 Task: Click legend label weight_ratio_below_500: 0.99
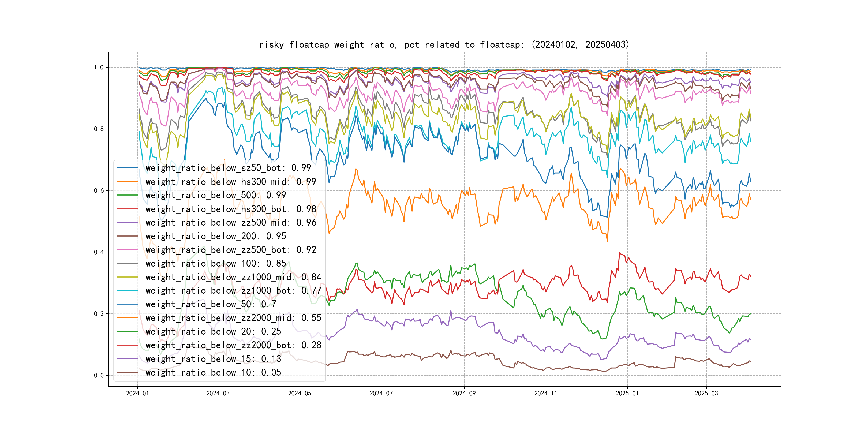pos(216,195)
